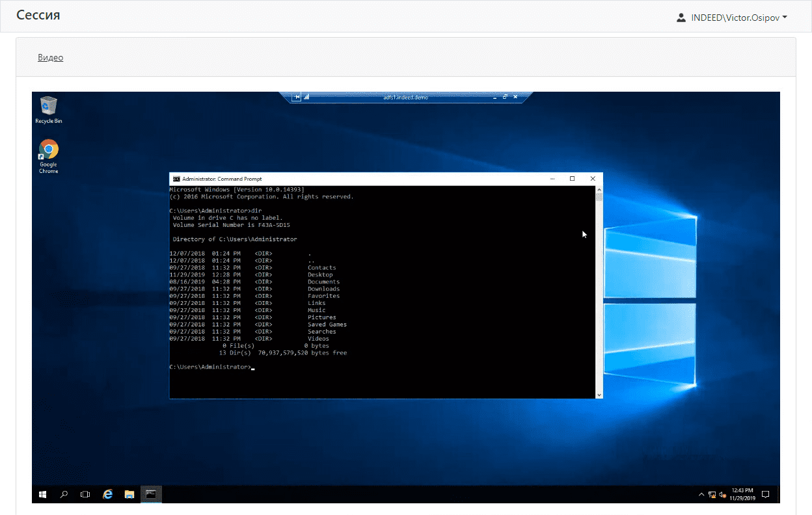Check the connection signal quality icon
Viewport: 812px width, 515px height.
[x=306, y=97]
